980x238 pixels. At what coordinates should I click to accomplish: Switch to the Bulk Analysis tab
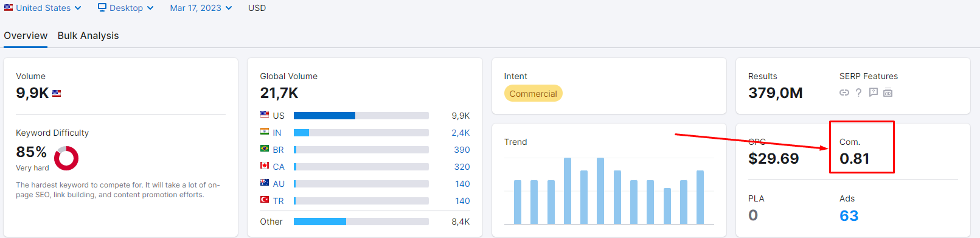88,35
